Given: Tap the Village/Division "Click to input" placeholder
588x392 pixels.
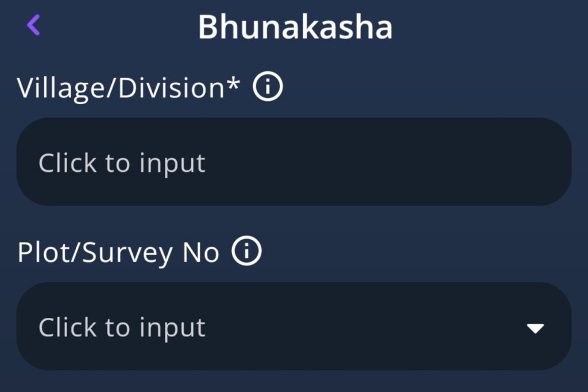Looking at the screenshot, I should (122, 163).
